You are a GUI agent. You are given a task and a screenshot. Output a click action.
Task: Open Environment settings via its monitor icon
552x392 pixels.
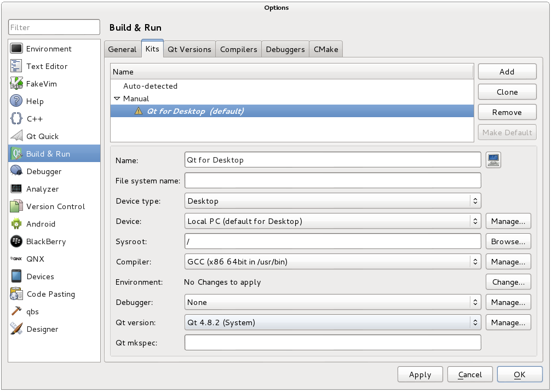[16, 49]
